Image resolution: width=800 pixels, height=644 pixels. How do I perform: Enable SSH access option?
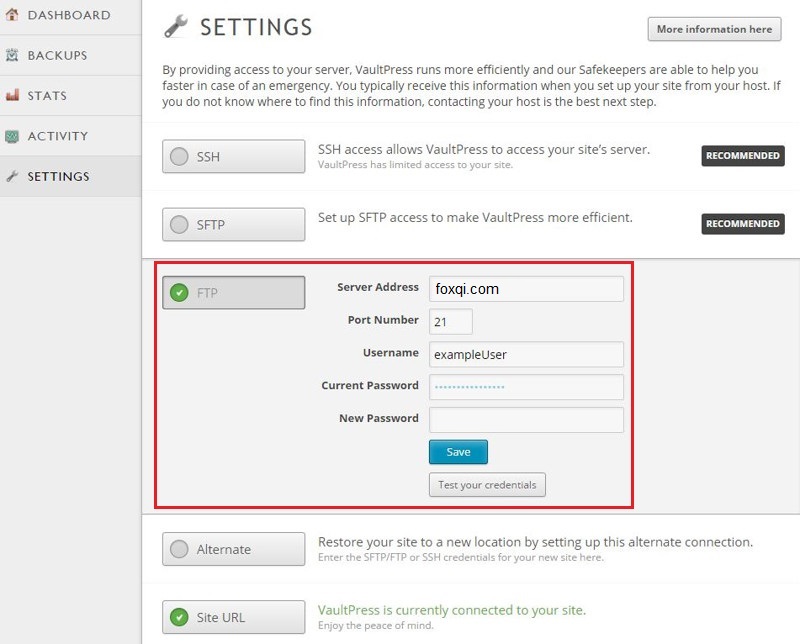coord(232,155)
